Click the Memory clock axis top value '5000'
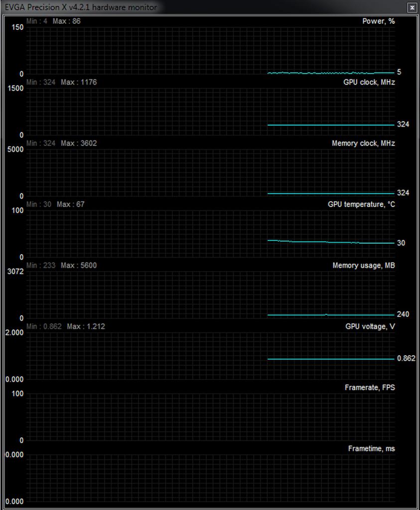420x510 pixels. [x=15, y=149]
